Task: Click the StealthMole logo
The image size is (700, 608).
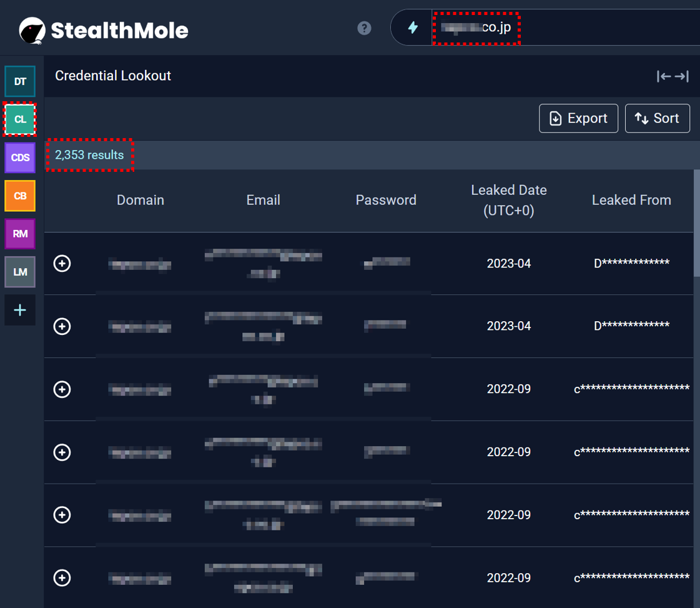Action: 104,29
